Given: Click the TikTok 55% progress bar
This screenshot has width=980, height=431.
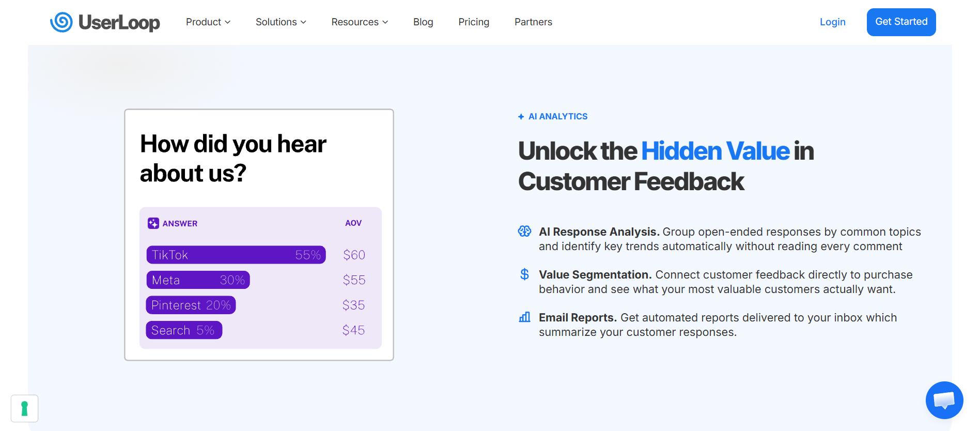Looking at the screenshot, I should pyautogui.click(x=236, y=254).
